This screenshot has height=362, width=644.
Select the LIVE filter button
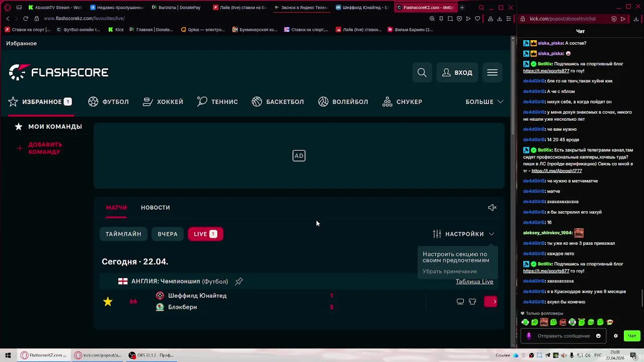click(x=205, y=234)
